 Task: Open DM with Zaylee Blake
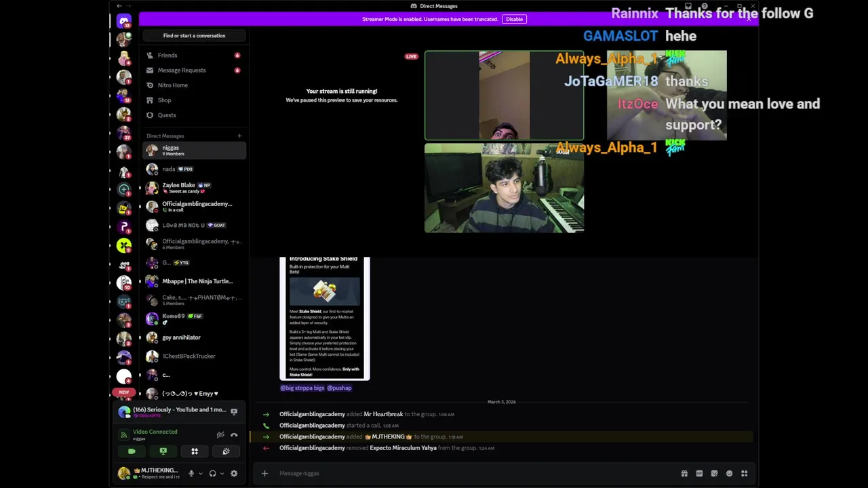tap(194, 188)
